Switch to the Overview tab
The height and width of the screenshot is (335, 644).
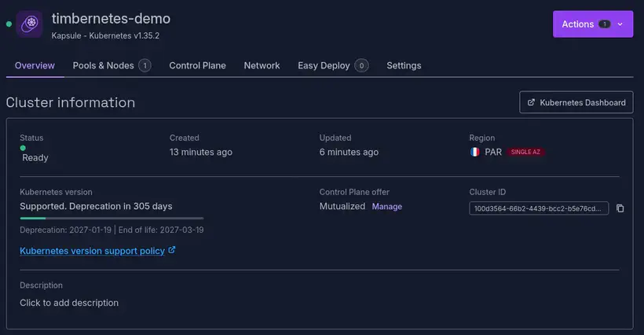pyautogui.click(x=35, y=66)
